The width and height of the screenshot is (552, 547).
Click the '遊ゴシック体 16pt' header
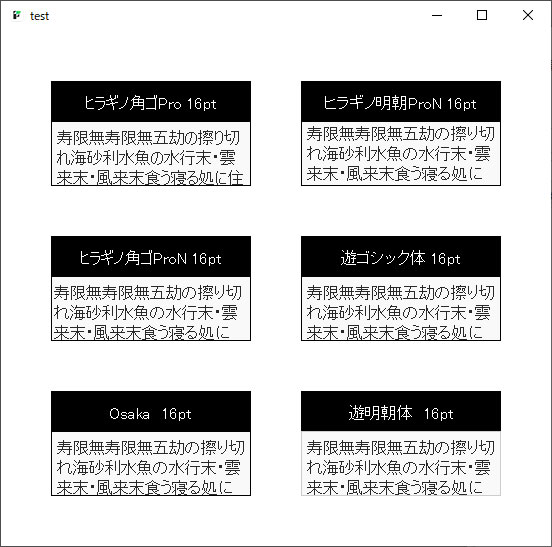401,257
